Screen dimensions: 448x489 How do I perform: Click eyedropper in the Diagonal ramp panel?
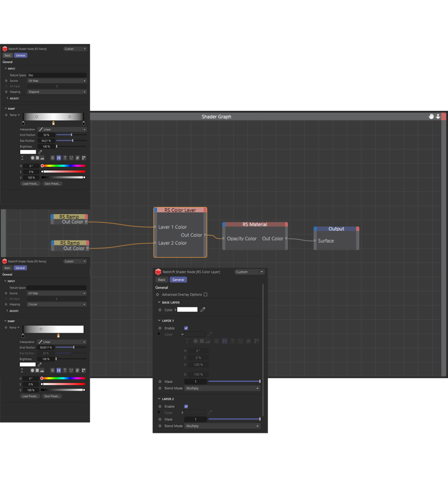coord(40,152)
